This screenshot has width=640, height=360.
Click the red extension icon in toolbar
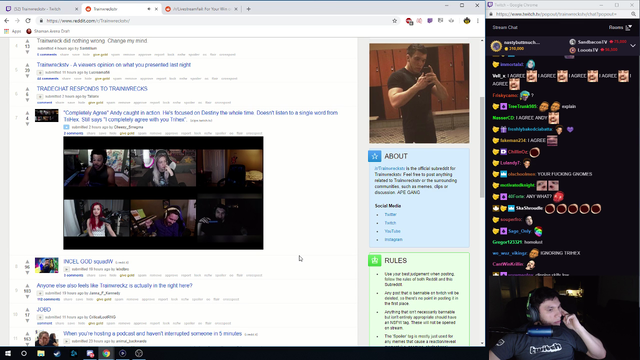pos(409,21)
